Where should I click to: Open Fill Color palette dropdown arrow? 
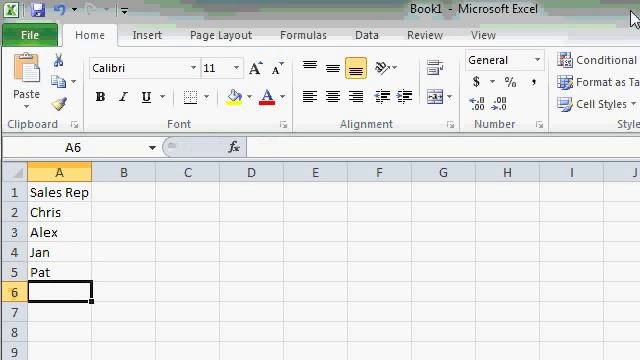click(x=249, y=97)
